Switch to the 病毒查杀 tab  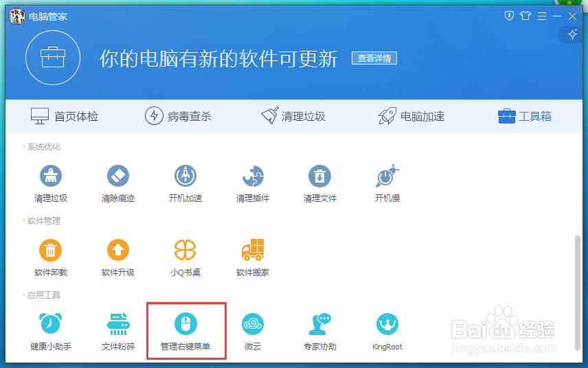coord(178,116)
